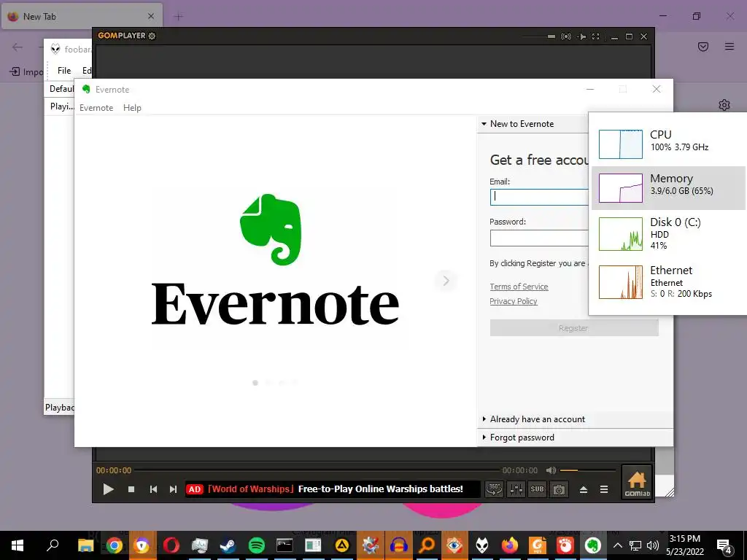Open the Evernote menu in Evernote window
This screenshot has height=560, width=747.
point(96,108)
